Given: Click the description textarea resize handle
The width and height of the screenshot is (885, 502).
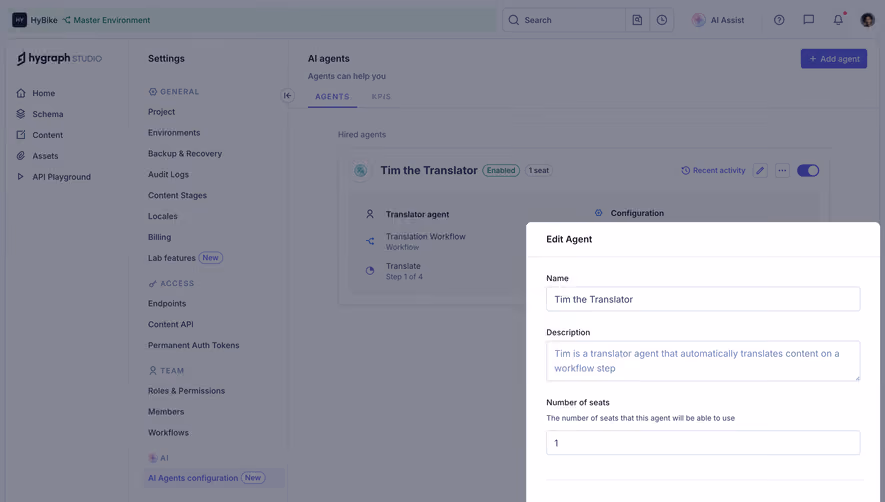Looking at the screenshot, I should coord(857,378).
